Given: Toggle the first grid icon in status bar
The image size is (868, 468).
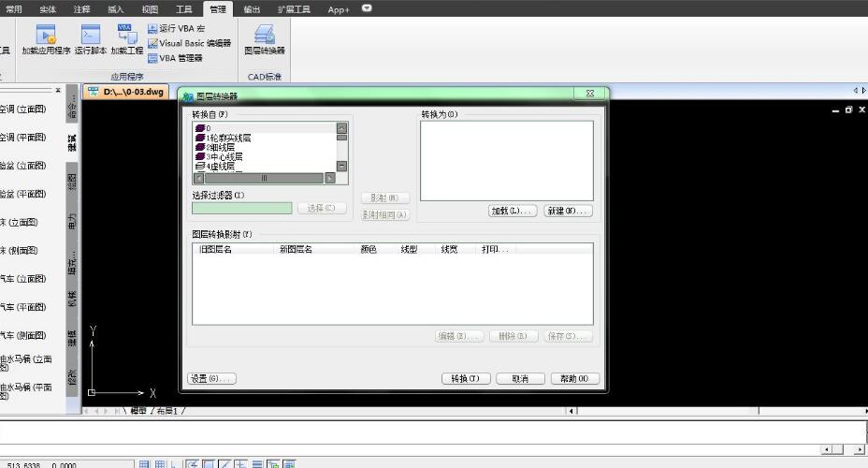Looking at the screenshot, I should click(144, 464).
